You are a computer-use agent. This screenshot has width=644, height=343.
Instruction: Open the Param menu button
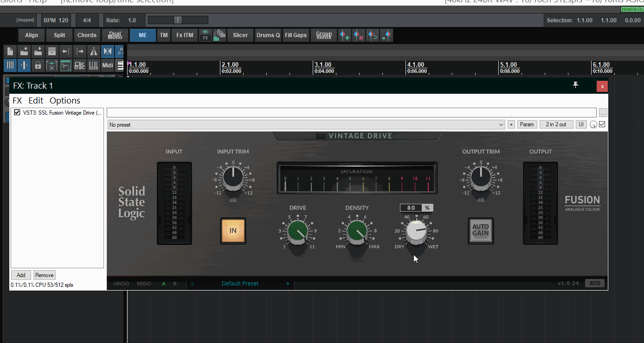tap(527, 124)
